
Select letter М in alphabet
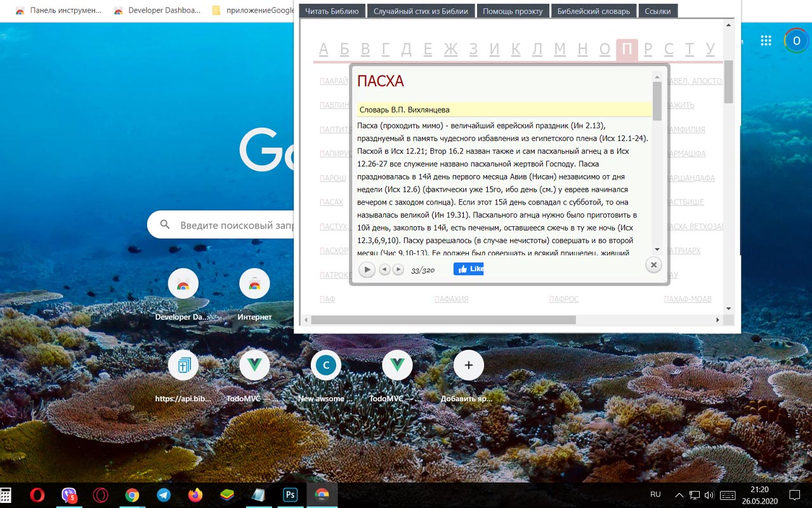560,50
